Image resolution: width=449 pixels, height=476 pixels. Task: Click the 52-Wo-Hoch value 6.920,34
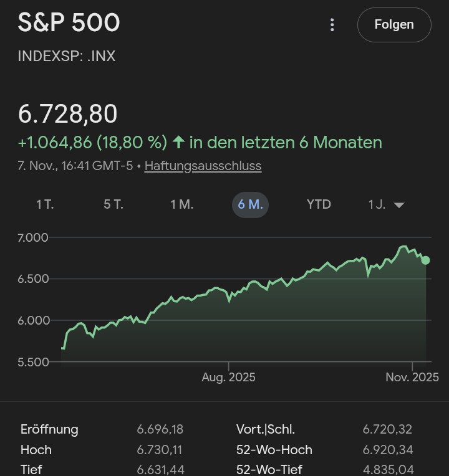[387, 450]
